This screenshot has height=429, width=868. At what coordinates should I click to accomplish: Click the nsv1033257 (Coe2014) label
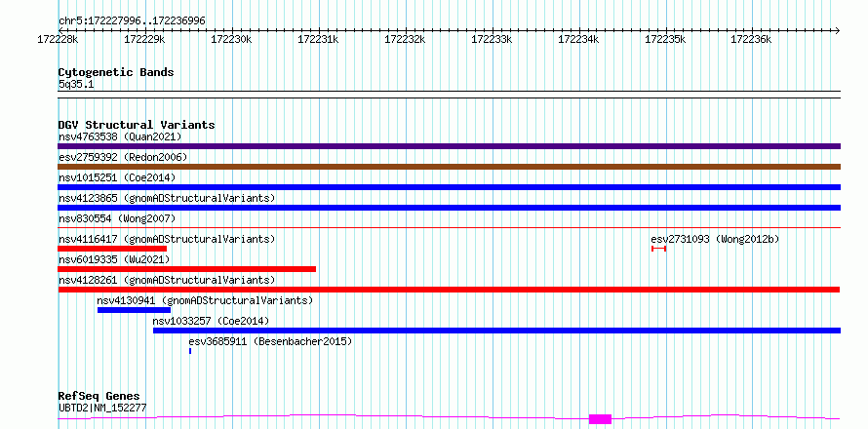[212, 321]
